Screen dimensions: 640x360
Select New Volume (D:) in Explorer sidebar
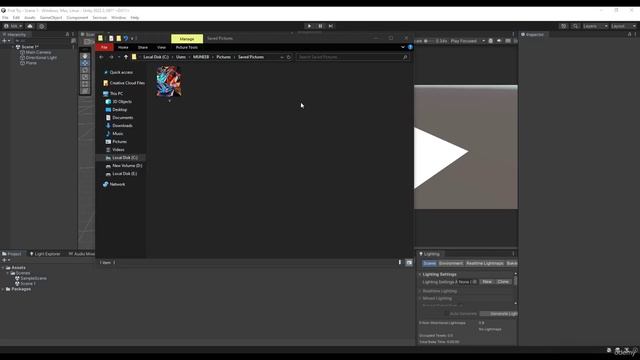pyautogui.click(x=124, y=166)
